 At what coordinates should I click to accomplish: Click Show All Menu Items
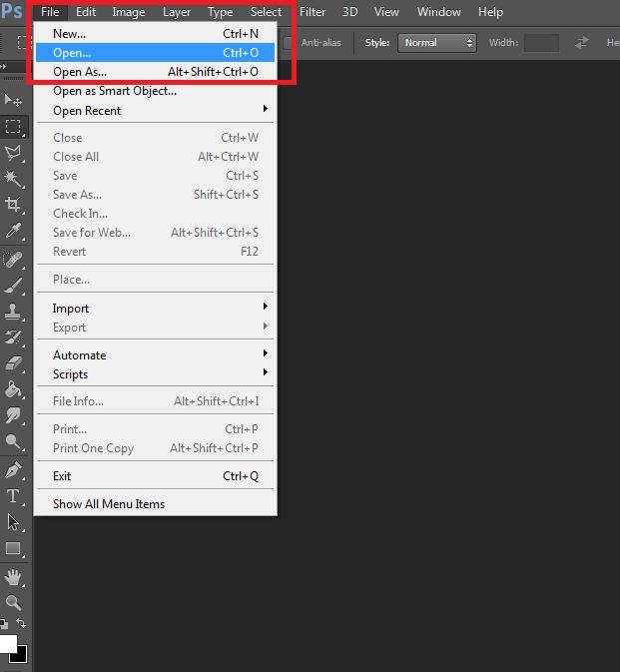[x=109, y=504]
